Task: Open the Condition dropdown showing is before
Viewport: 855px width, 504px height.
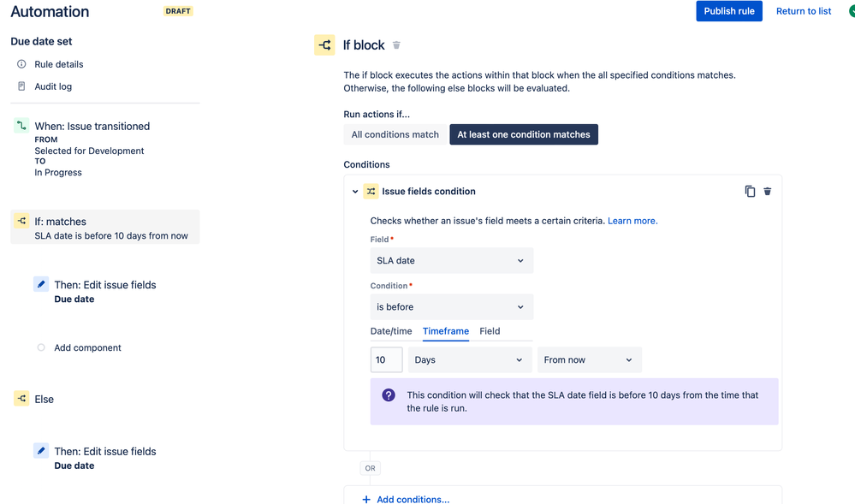Action: 452,307
